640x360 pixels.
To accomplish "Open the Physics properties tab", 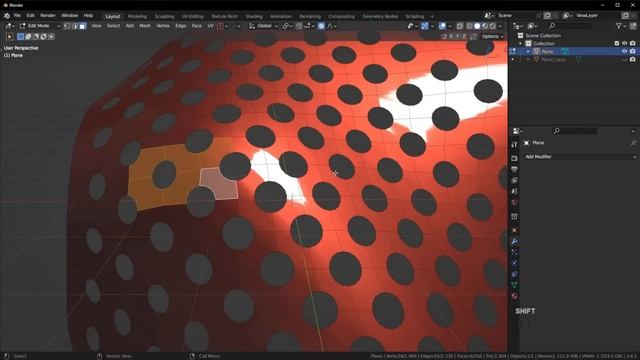I will tap(514, 263).
